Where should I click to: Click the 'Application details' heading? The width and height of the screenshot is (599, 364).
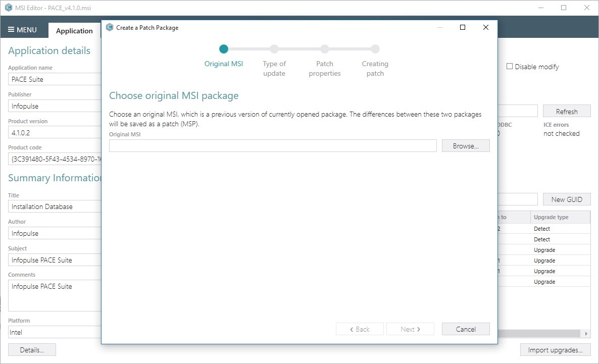[x=49, y=51]
